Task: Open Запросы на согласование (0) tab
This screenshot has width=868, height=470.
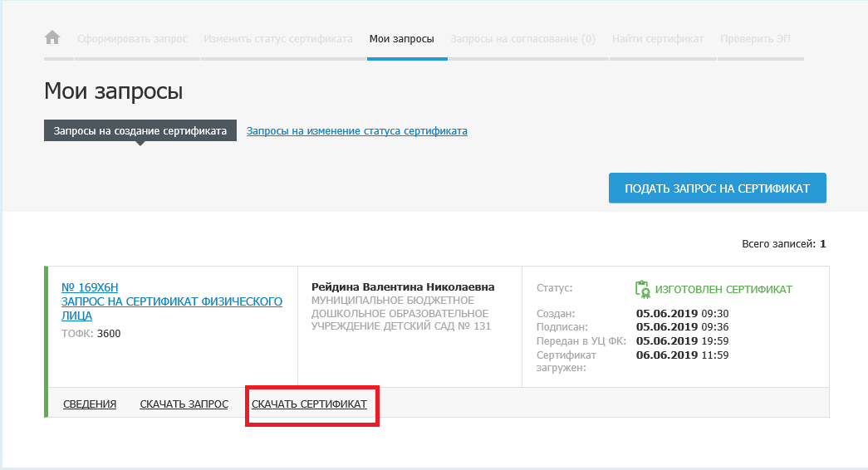Action: pos(523,39)
